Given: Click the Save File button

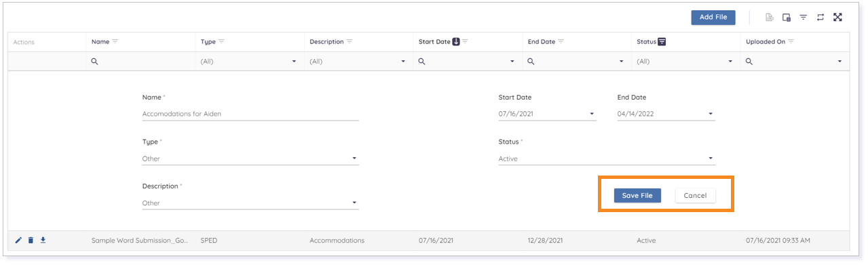Looking at the screenshot, I should 637,195.
